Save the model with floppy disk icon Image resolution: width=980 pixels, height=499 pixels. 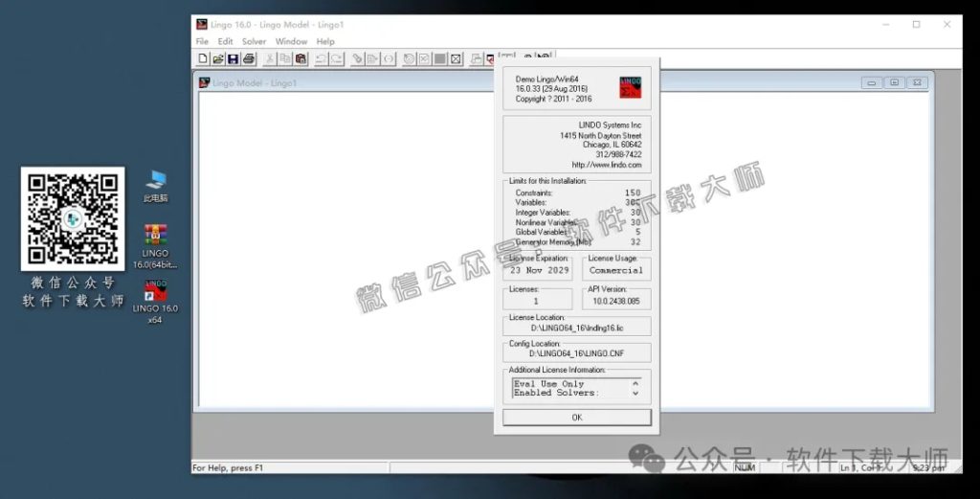pos(234,58)
